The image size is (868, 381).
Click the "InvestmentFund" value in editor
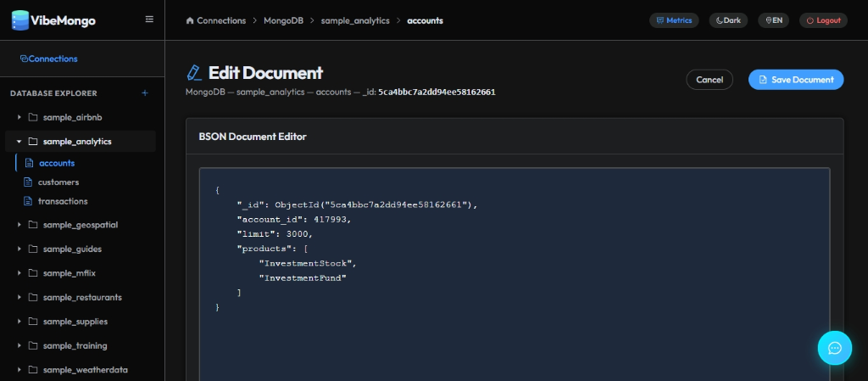pyautogui.click(x=303, y=278)
